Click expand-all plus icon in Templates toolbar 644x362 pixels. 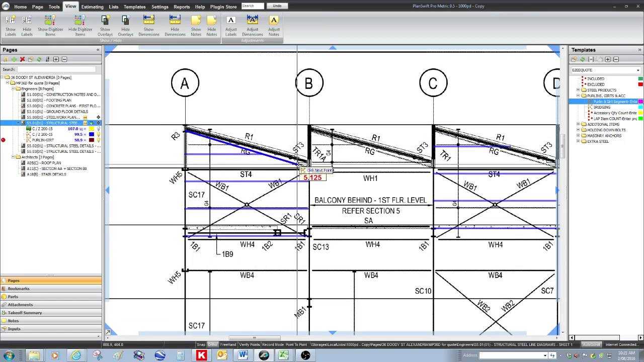[608, 59]
